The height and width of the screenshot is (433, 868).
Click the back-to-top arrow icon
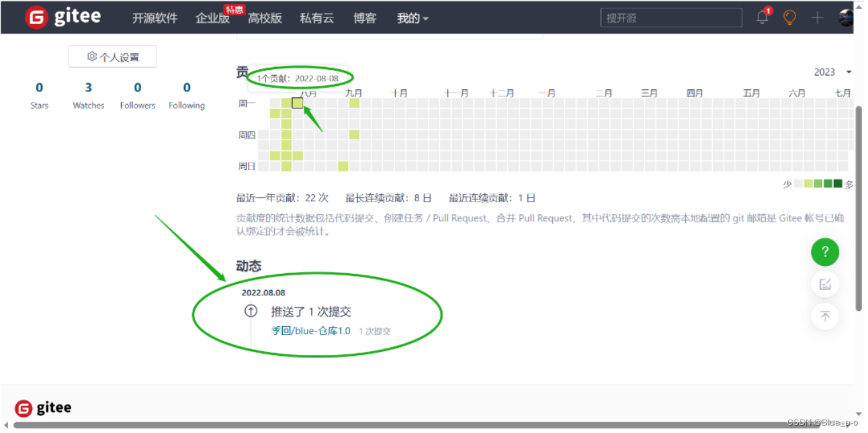click(825, 316)
